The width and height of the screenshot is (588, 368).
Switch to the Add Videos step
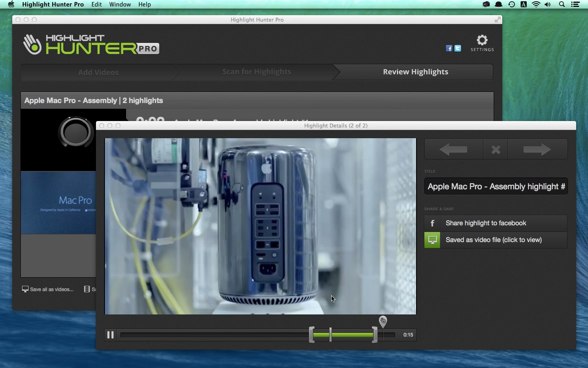98,72
